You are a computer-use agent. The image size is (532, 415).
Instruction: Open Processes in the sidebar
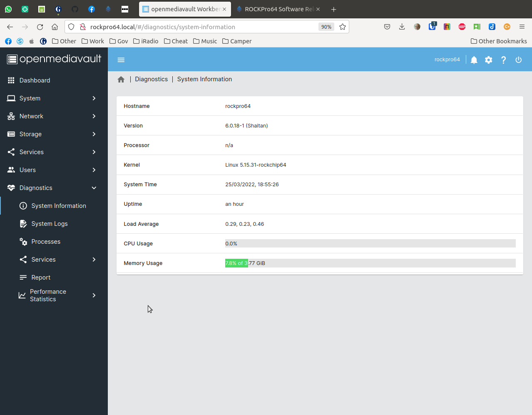pyautogui.click(x=46, y=242)
